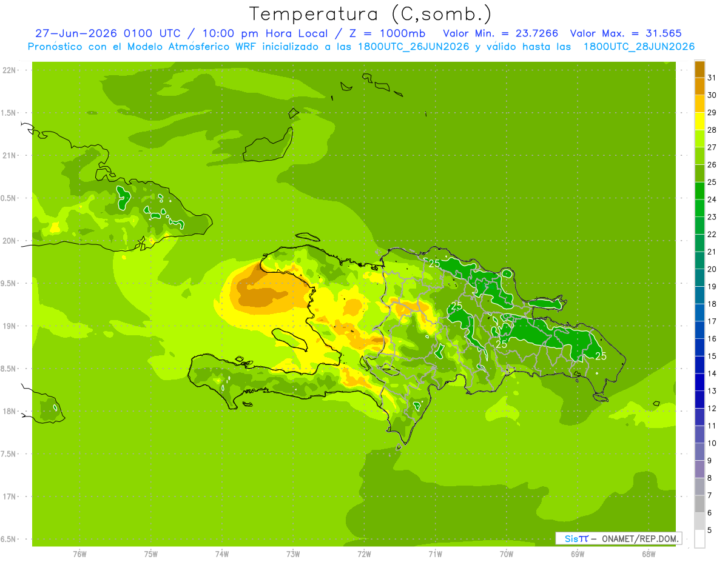Image resolution: width=728 pixels, height=562 pixels.
Task: Pick the gray swatch between 6 and 7
Action: [699, 504]
